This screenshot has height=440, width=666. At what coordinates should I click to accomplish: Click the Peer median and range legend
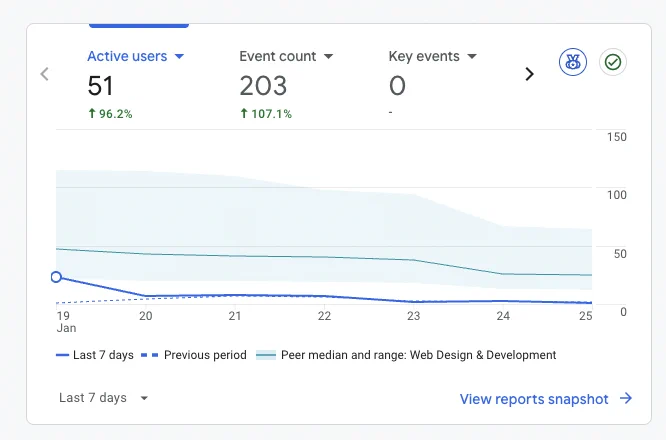tap(406, 355)
